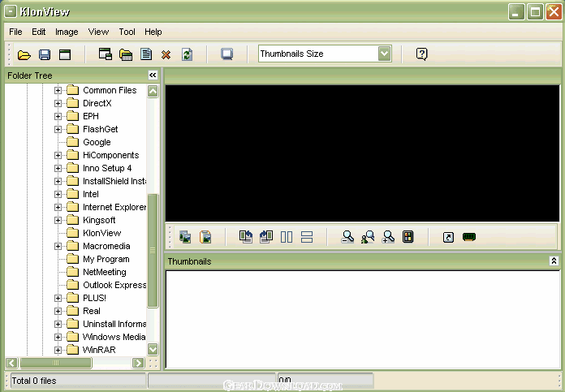Click the shortcut arrow icon in viewer toolbar

coord(448,237)
